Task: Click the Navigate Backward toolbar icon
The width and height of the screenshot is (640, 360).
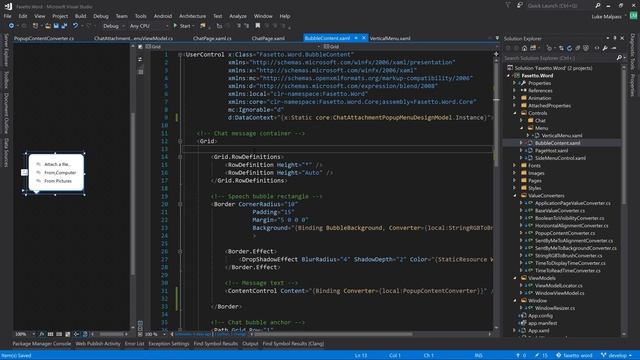Action: pos(11,26)
